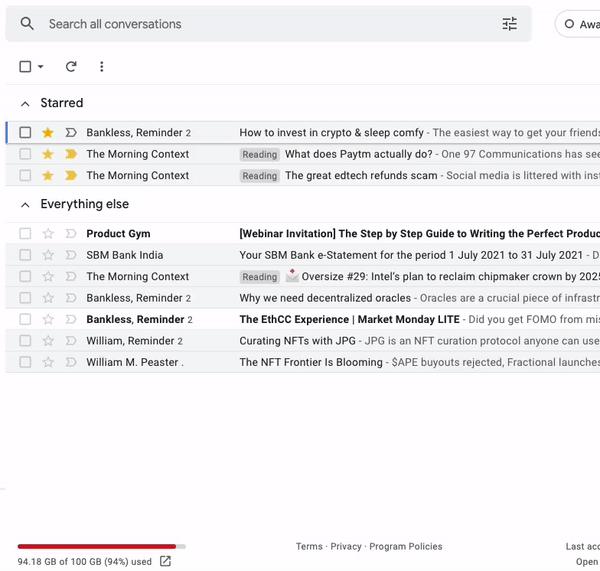Mark the NFT Frontier email as important
Viewport: 600px width, 571px height.
[71, 362]
